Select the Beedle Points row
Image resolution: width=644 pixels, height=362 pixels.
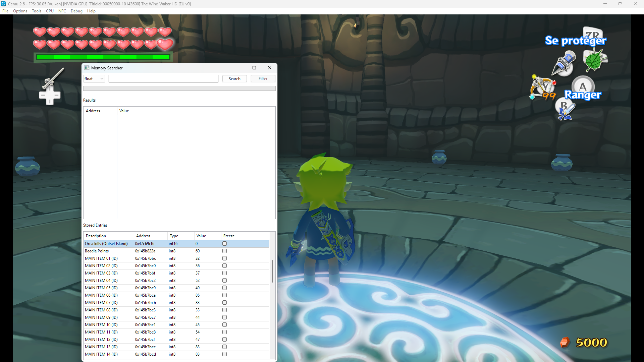[x=176, y=251]
